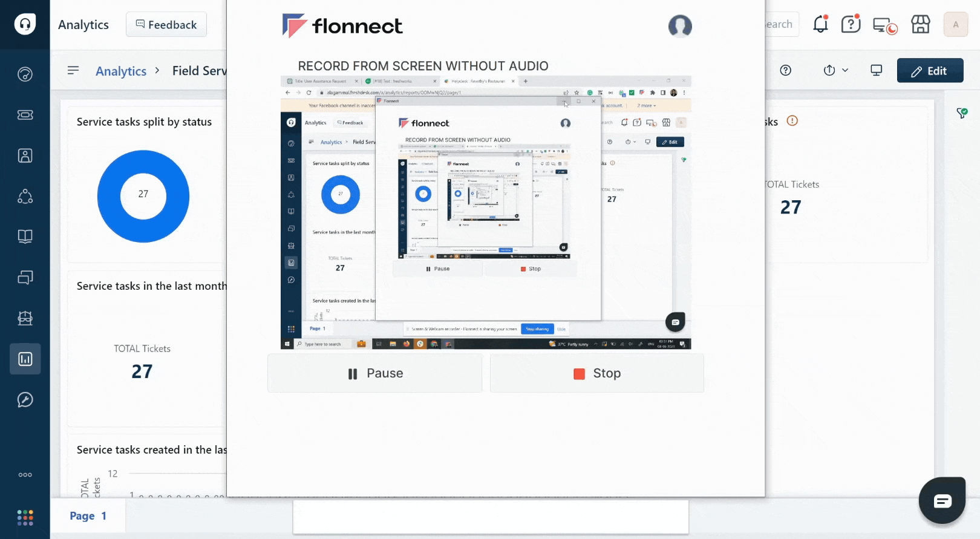Open the dashboard gauge icon in sidebar

pyautogui.click(x=25, y=74)
